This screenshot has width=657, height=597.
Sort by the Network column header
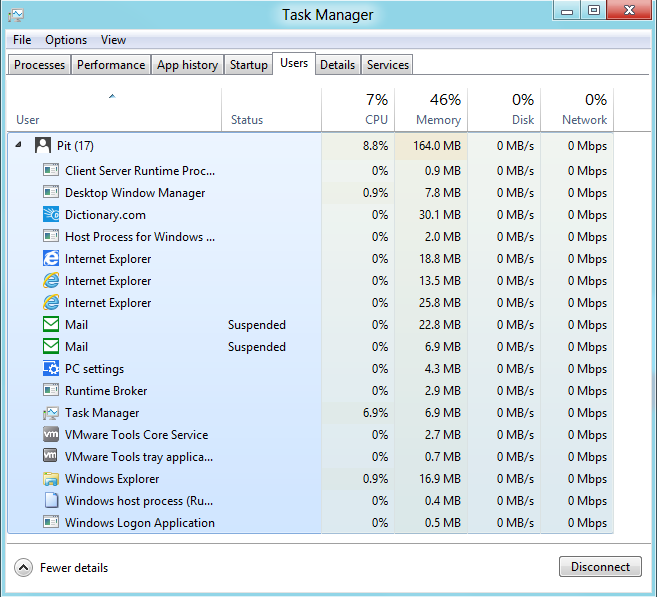coord(577,110)
